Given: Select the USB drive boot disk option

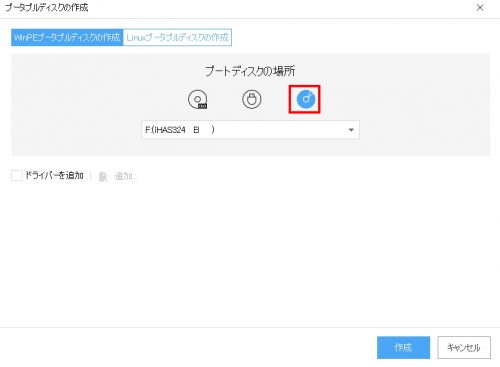Looking at the screenshot, I should pyautogui.click(x=252, y=99).
